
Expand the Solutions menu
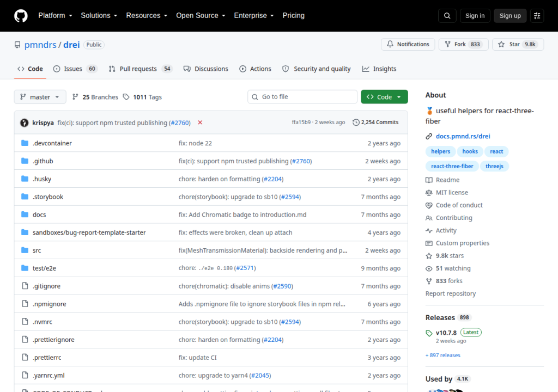pos(99,16)
